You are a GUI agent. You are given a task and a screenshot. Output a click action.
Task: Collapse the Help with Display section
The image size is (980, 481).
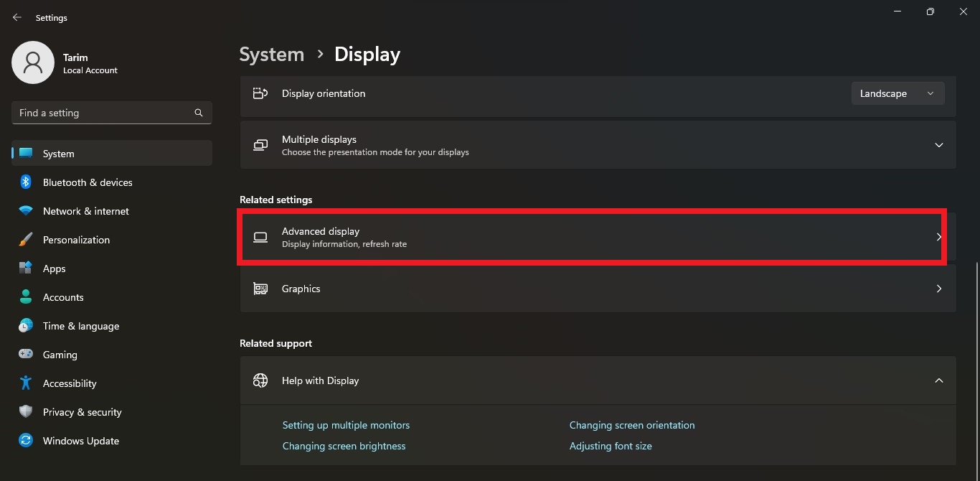coord(938,380)
